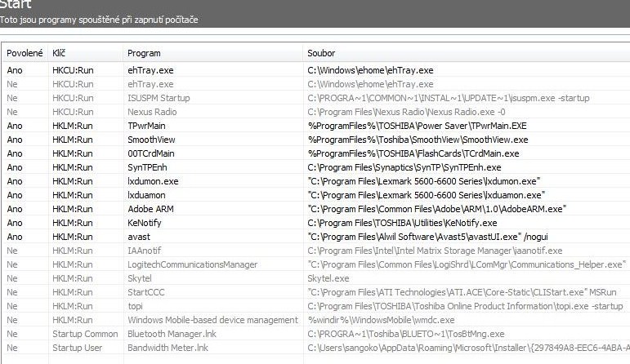Click the TosBtMng.exe file path
This screenshot has height=364, width=630.
pos(406,334)
